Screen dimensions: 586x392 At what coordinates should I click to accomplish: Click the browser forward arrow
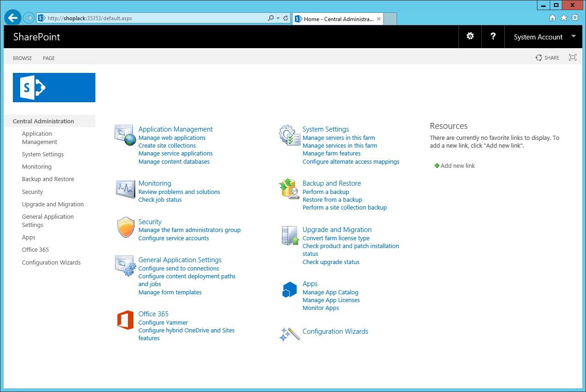coord(28,18)
